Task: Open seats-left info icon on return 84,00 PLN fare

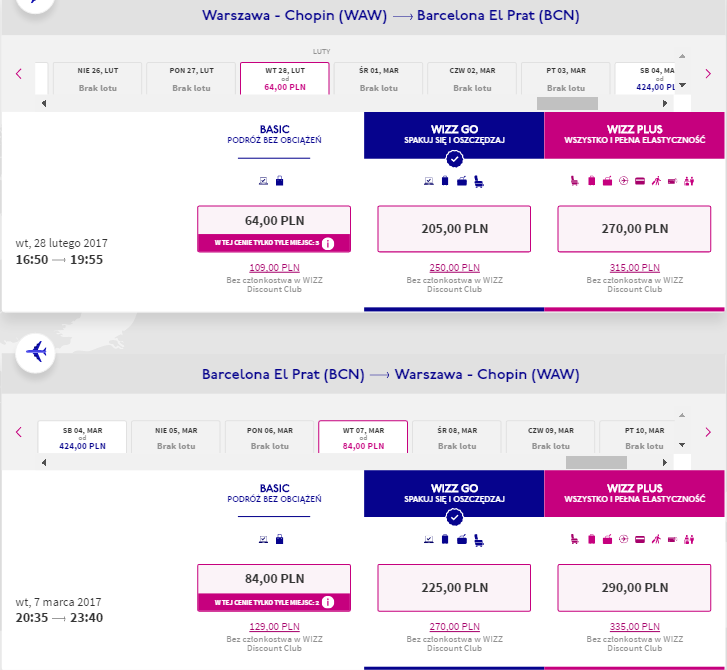Action: coord(328,602)
